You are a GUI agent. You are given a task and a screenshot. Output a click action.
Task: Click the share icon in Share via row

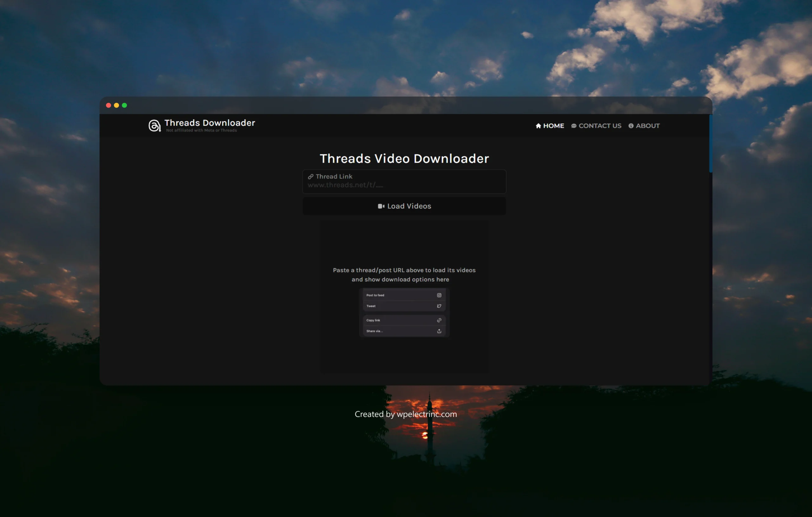(x=439, y=331)
